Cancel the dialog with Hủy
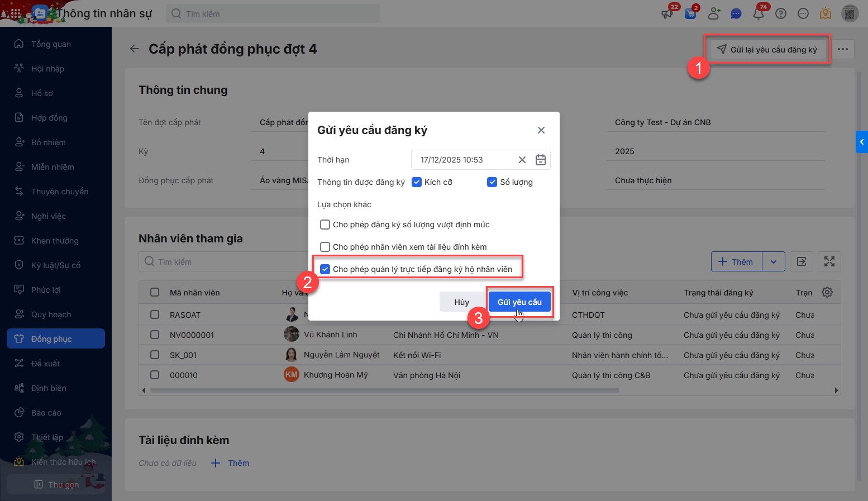Screen dimensions: 868x501 click(462, 302)
